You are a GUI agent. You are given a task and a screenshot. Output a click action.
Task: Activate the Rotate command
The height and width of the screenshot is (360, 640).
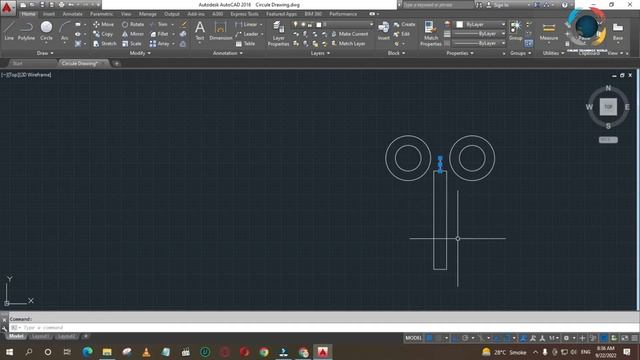pos(133,24)
